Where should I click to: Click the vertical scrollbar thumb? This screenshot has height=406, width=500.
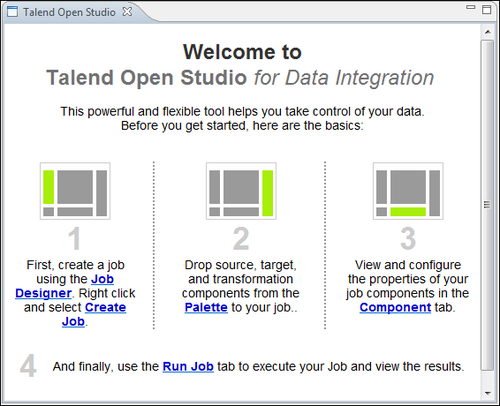[487, 205]
